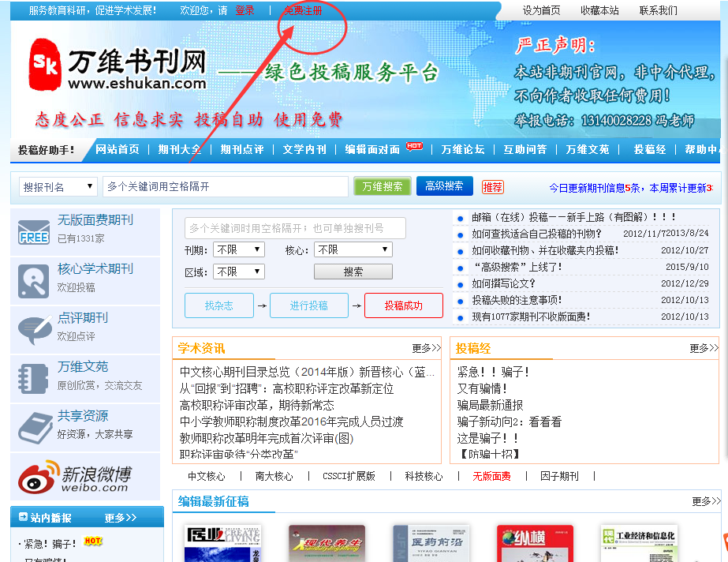Click the blue 高级搜索 button
This screenshot has height=562, width=728.
(444, 186)
